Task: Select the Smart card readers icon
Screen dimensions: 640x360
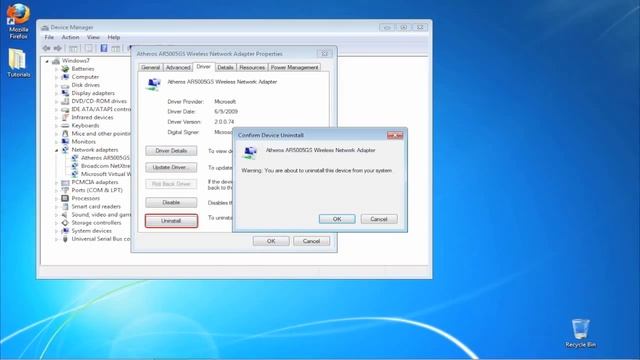Action: 65,207
